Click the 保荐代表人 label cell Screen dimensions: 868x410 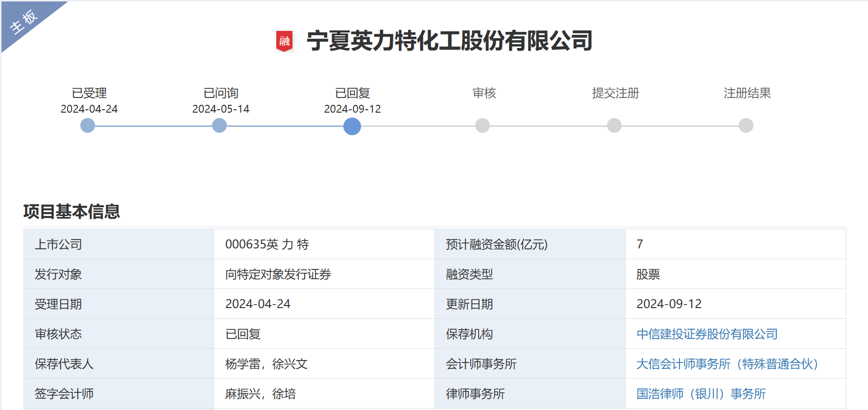click(x=119, y=363)
